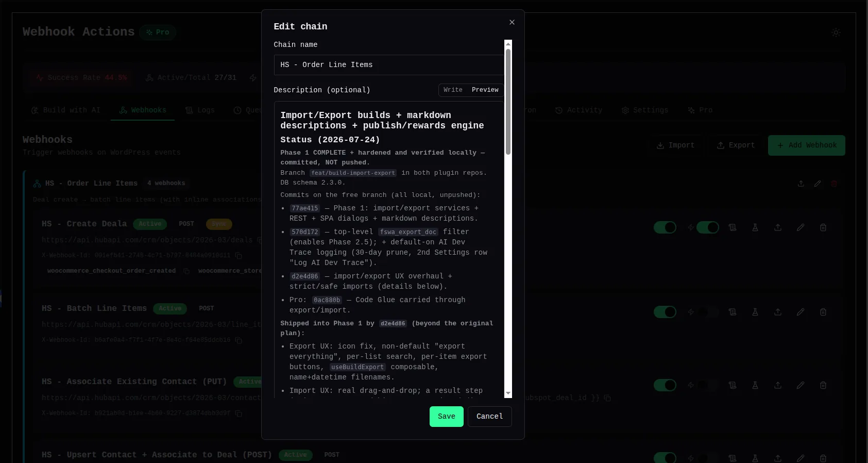Click commit hash '77ae415' in description
Screen dimensions: 868x463
pyautogui.click(x=304, y=208)
